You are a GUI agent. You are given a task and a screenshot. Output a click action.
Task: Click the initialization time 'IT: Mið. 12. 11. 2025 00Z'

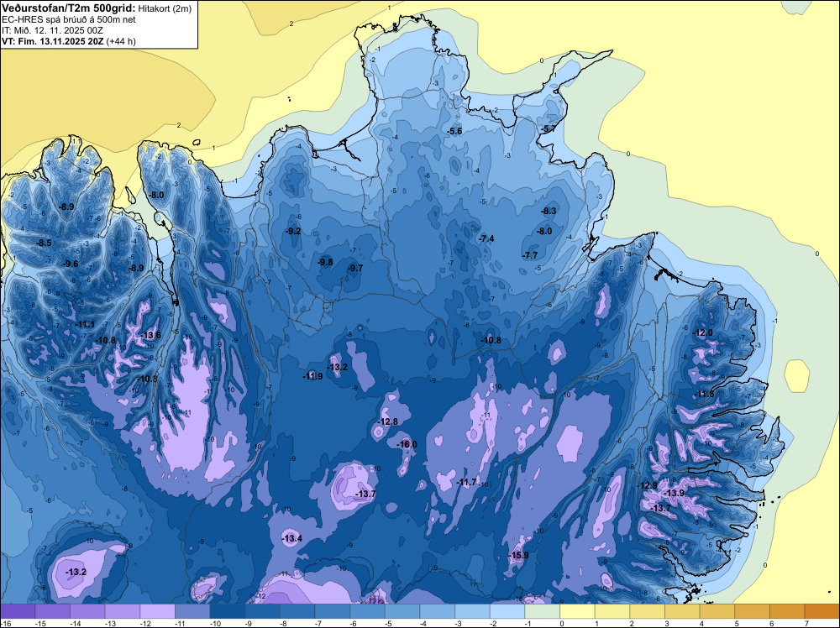52,30
